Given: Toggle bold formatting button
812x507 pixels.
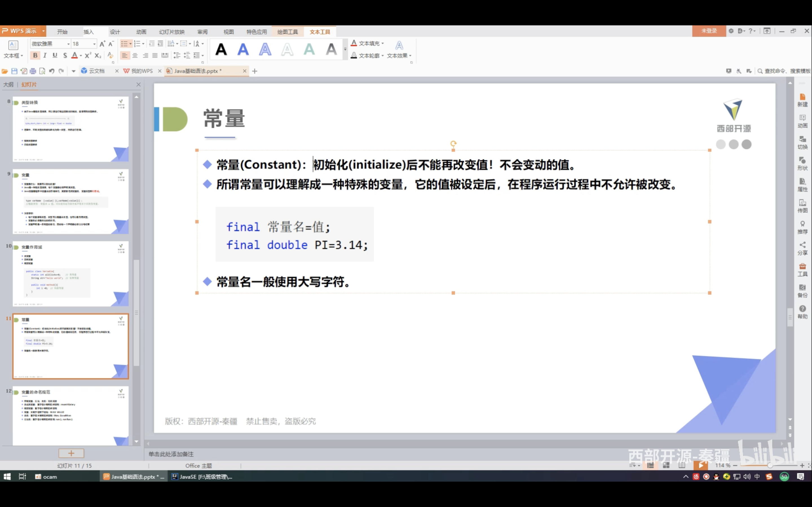Looking at the screenshot, I should (35, 56).
